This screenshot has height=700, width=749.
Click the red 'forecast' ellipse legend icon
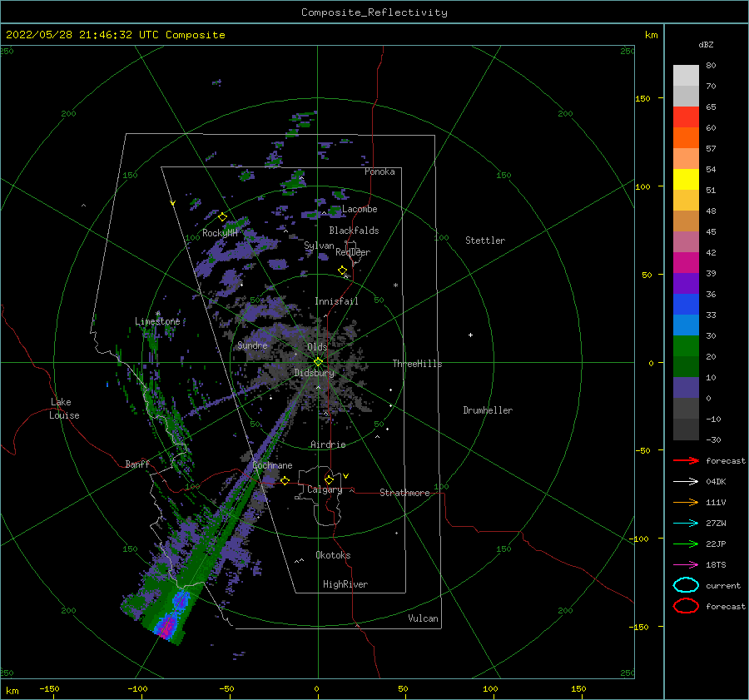tap(686, 606)
